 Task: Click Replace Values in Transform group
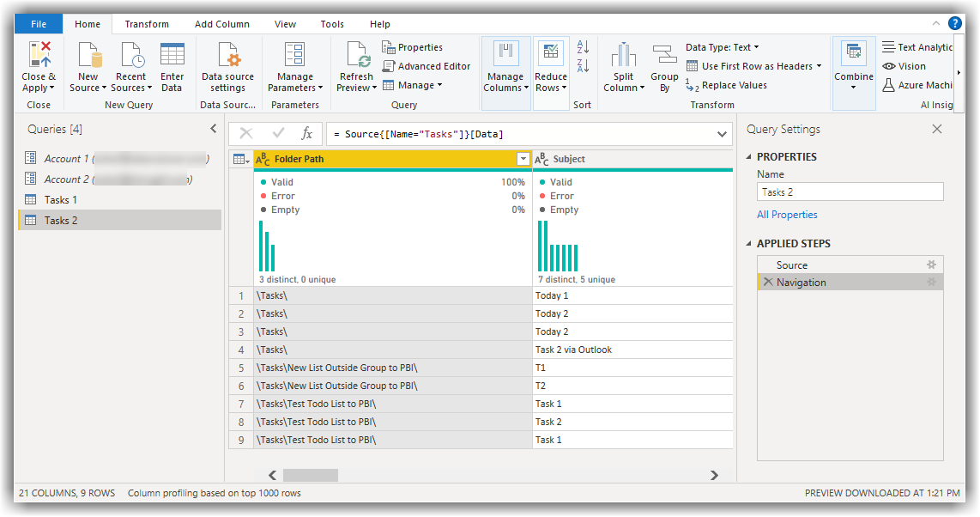coord(726,85)
